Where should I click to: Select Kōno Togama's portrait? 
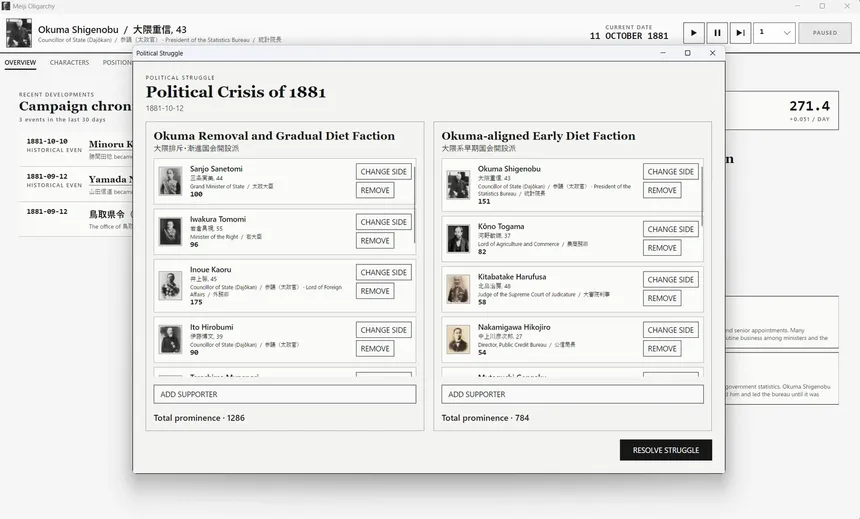click(458, 238)
